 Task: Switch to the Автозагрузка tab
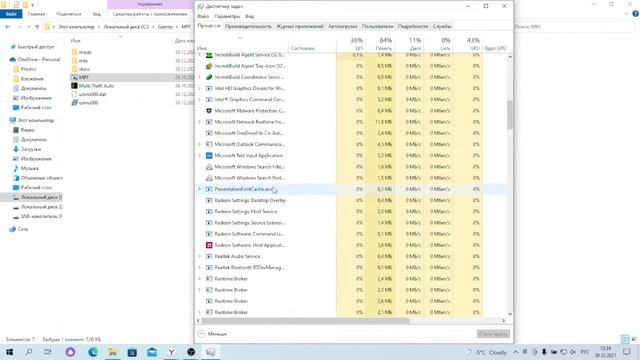(343, 26)
